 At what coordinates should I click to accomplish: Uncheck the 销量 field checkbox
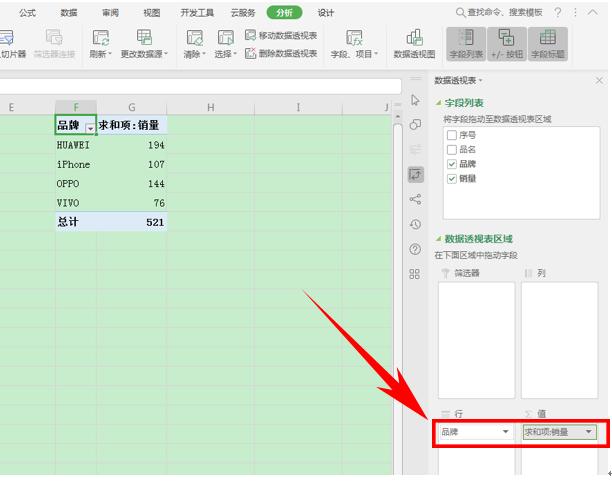[452, 179]
